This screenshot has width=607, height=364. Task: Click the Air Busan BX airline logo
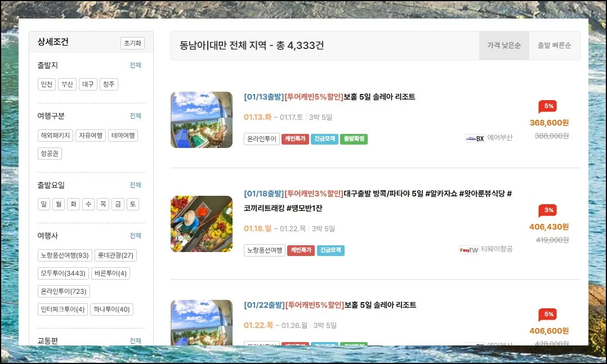tap(475, 138)
